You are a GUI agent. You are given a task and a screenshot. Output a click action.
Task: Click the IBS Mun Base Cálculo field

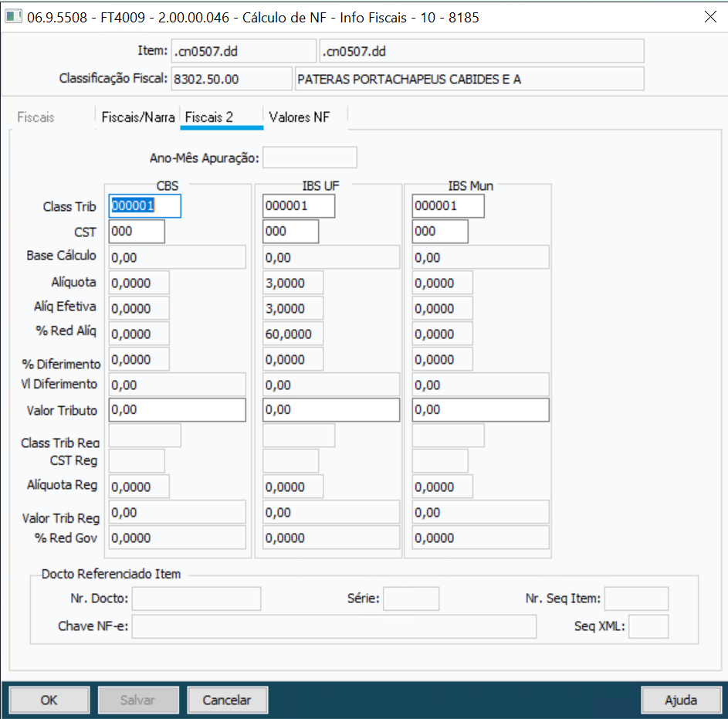pyautogui.click(x=480, y=257)
